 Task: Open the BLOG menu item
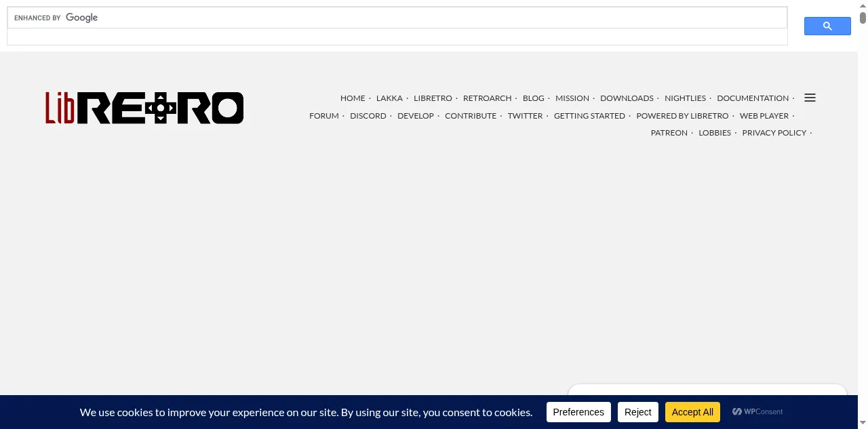tap(534, 98)
